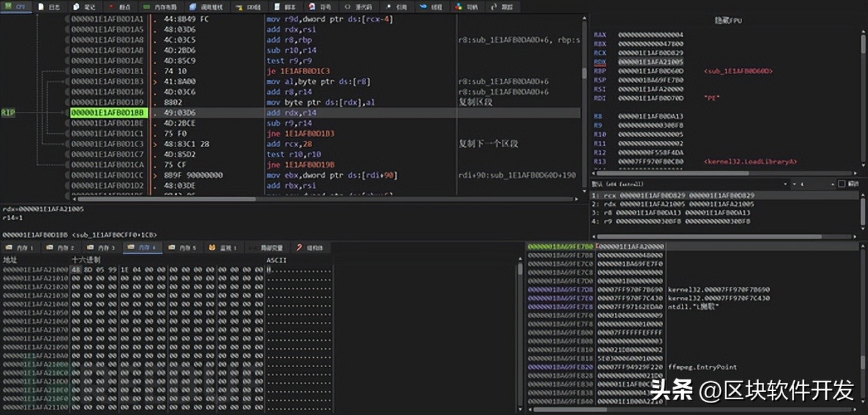Switch to the CPU tab
The image size is (868, 415).
click(x=17, y=7)
